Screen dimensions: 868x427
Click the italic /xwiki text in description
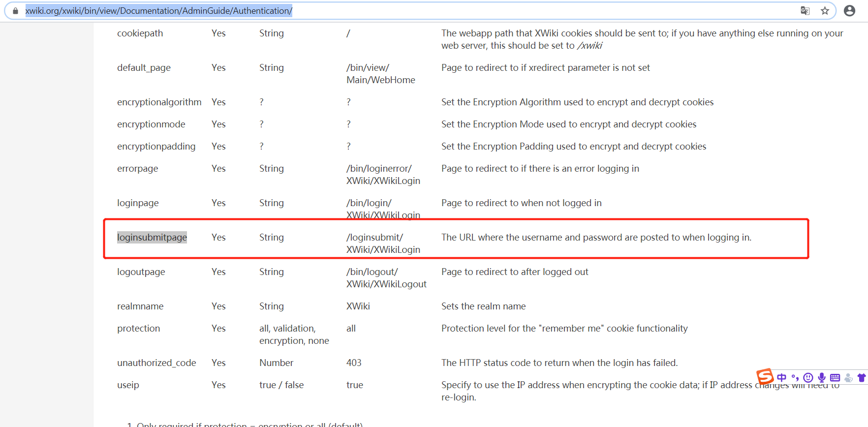[x=589, y=45]
